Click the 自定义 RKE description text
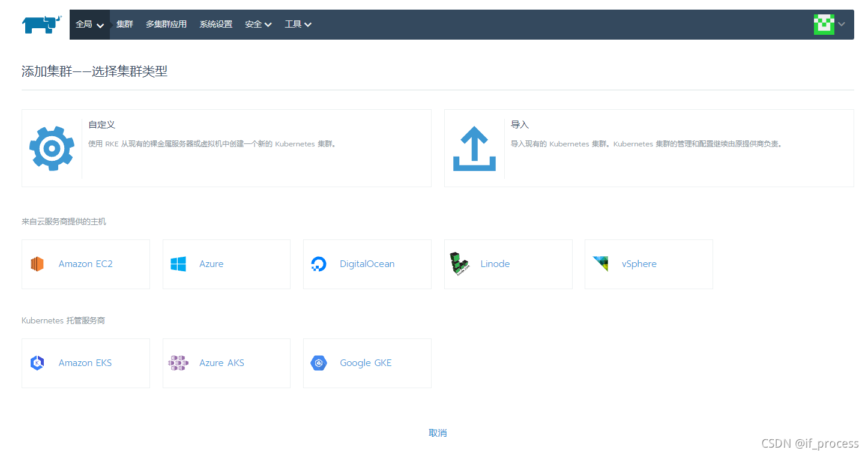This screenshot has width=868, height=456. click(213, 144)
